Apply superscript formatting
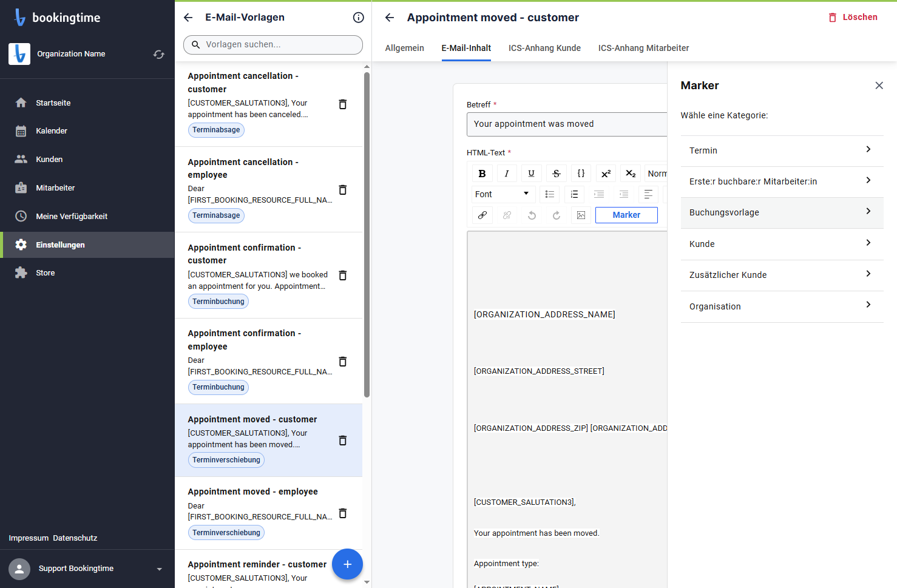Screen dimensions: 897x588 (606, 174)
